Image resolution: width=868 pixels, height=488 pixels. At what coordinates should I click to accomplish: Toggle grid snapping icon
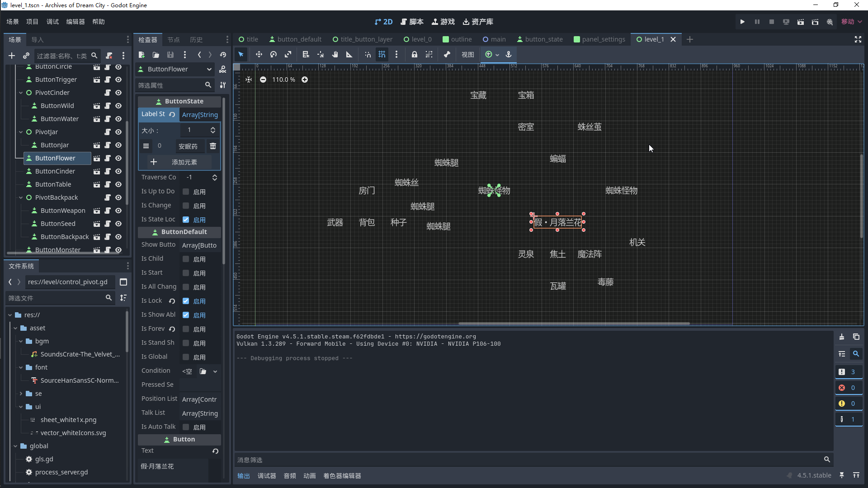point(382,55)
